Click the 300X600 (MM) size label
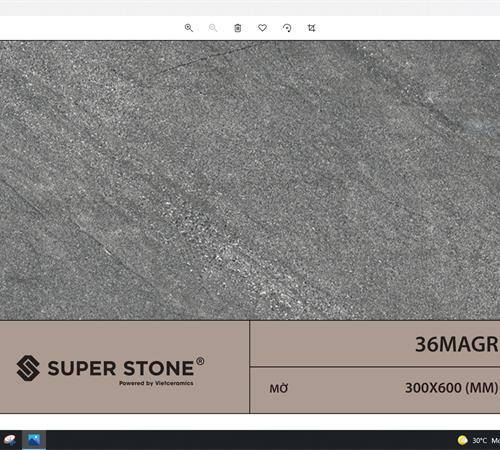This screenshot has width=500, height=450. tap(452, 388)
